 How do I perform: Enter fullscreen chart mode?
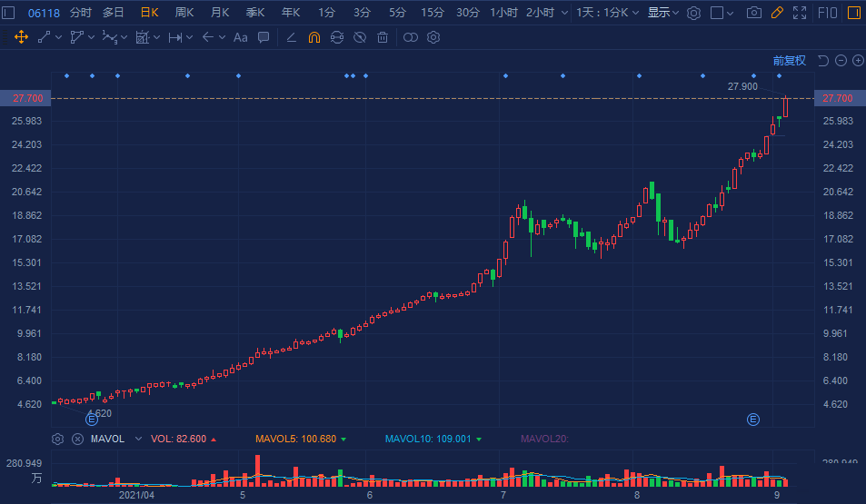pos(800,13)
